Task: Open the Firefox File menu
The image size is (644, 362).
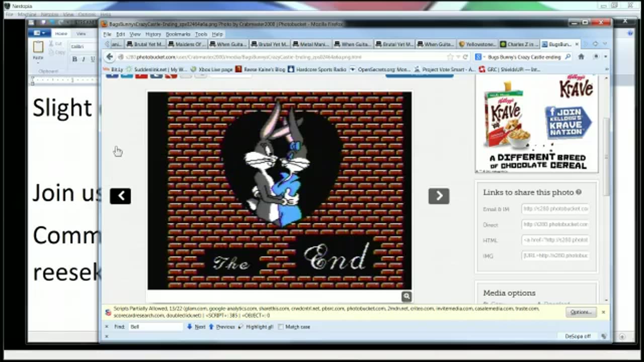Action: coord(107,34)
